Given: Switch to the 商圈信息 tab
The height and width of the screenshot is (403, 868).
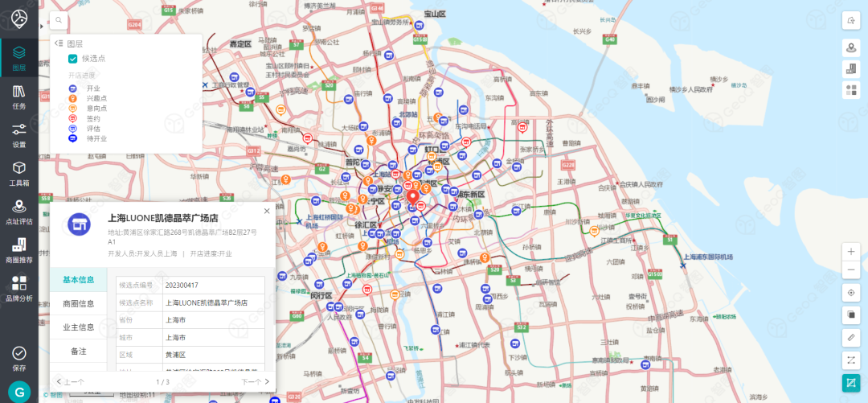Looking at the screenshot, I should coord(78,304).
